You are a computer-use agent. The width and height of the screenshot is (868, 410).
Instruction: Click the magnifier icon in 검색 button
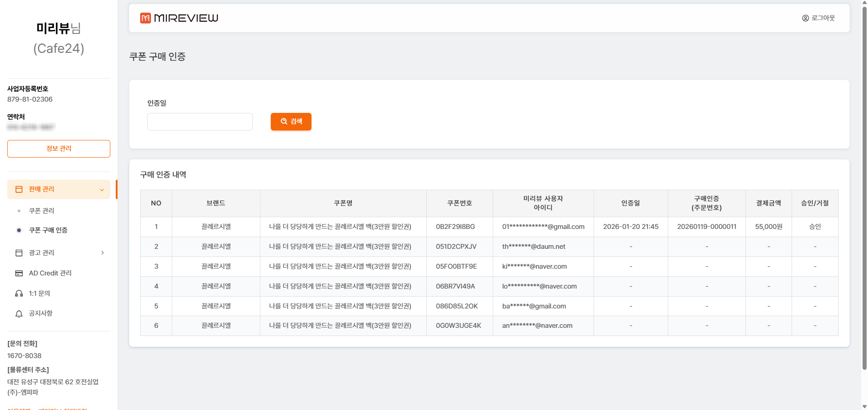click(284, 121)
